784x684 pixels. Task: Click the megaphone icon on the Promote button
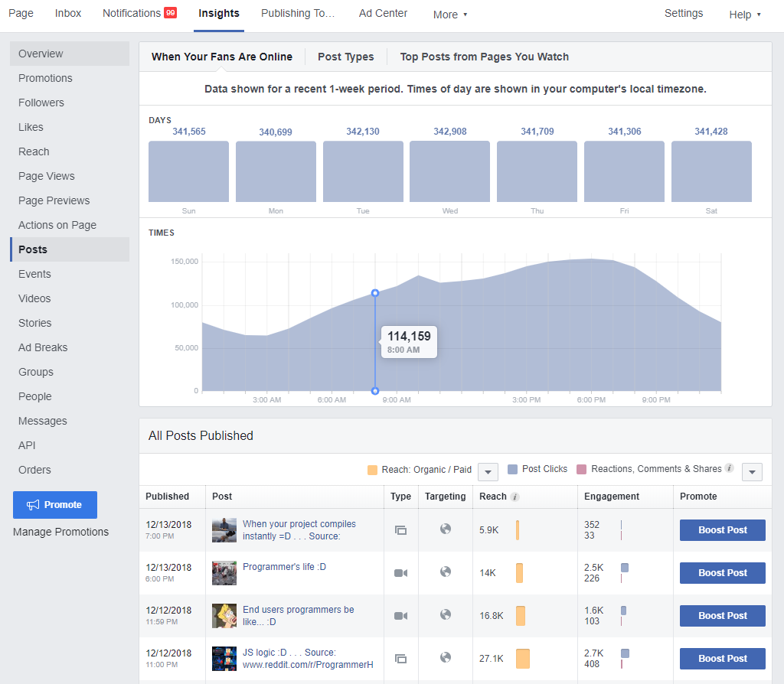[33, 505]
